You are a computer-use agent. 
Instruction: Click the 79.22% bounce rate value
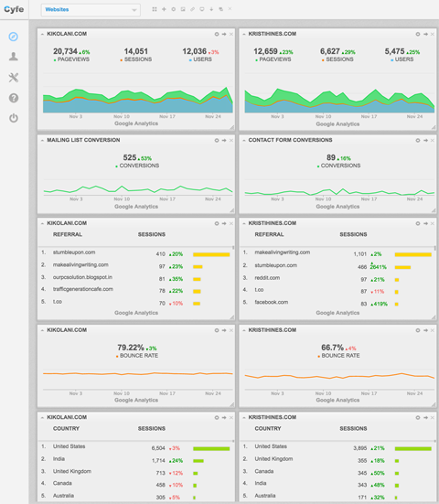click(x=131, y=348)
